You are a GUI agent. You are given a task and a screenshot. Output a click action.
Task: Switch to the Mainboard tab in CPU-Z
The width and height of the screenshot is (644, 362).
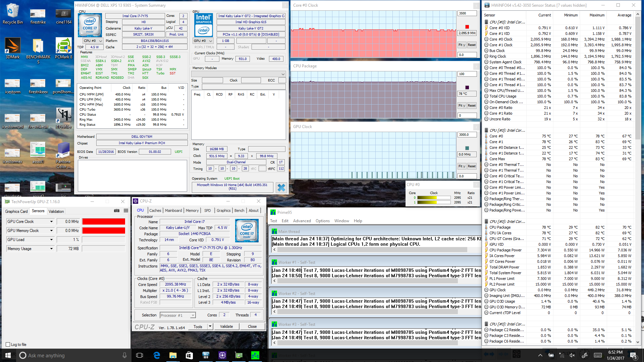point(173,210)
